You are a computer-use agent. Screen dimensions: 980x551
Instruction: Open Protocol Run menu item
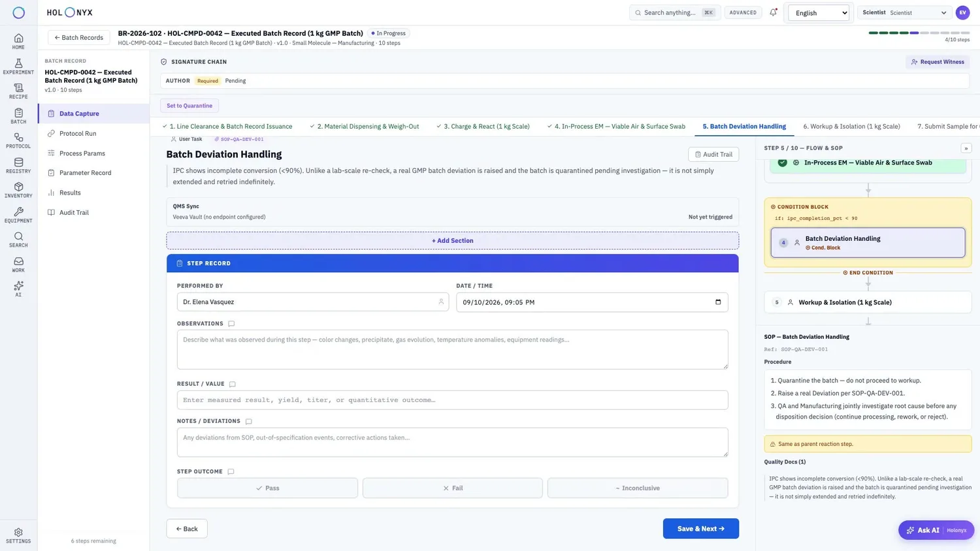point(93,133)
